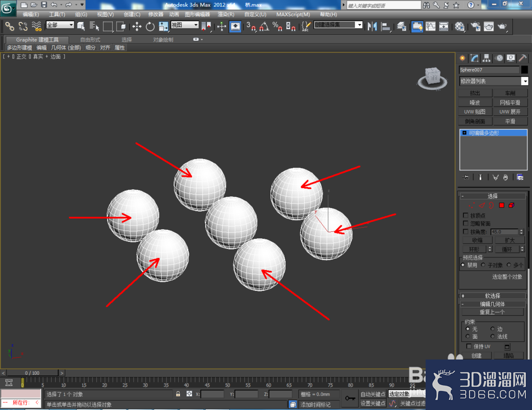Expand the 软选择 rollout
This screenshot has height=410, width=532.
(493, 296)
